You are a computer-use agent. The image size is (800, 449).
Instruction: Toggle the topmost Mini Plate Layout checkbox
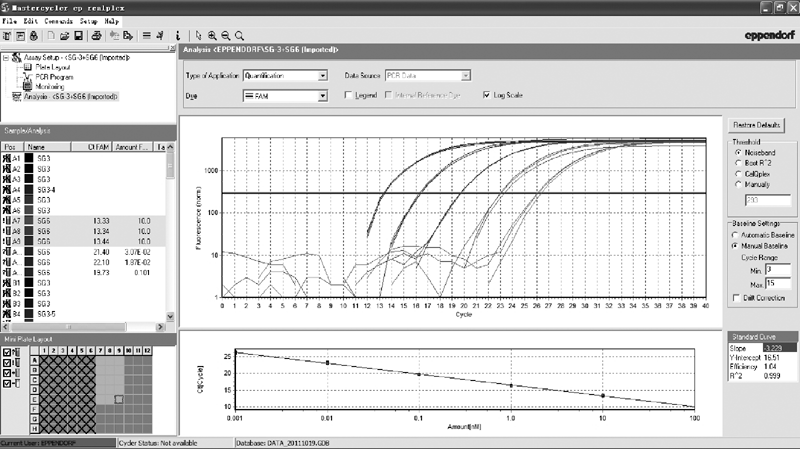coord(7,352)
